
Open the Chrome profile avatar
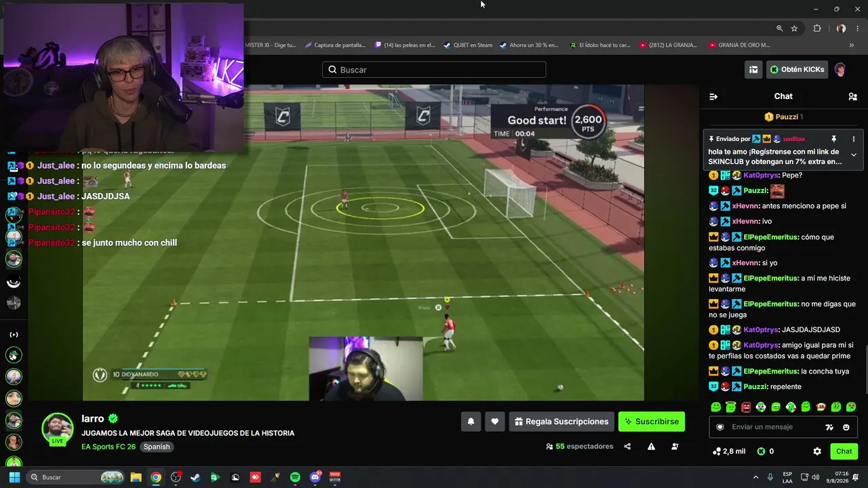point(841,28)
